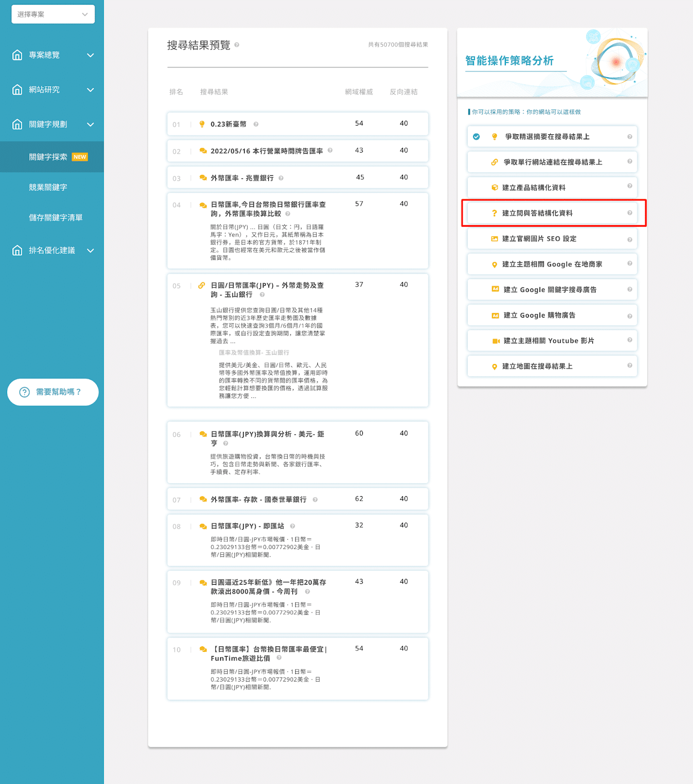The height and width of the screenshot is (784, 693).
Task: Click link icon on 玉山銀行 result row
Action: click(202, 286)
